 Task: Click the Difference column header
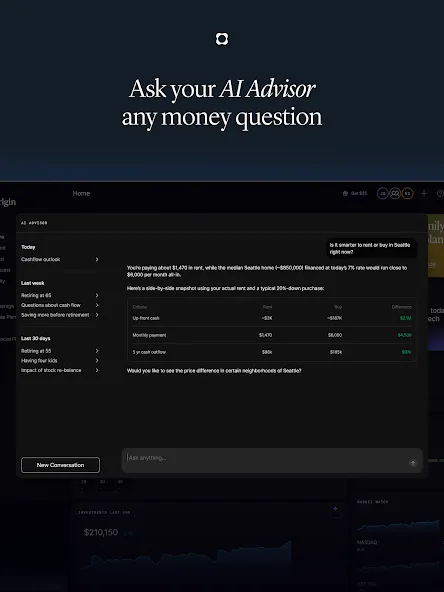(x=402, y=307)
